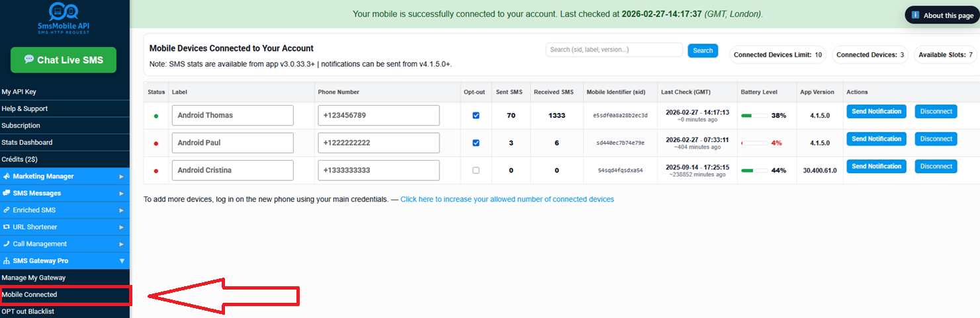Click the envelope icon beside SMS Messages
Viewport: 980px width, 318px height.
tap(7, 193)
